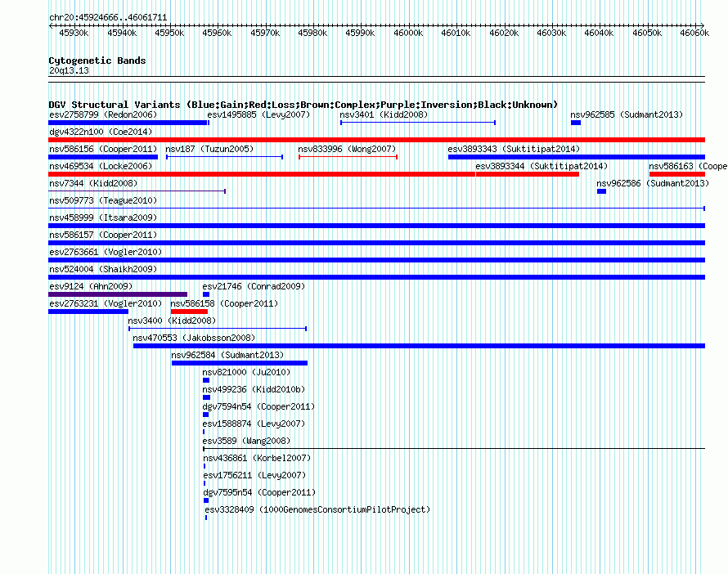Click esv3328409 (1000GenomesConsortiumPilotProject) label
The width and height of the screenshot is (728, 574).
317,509
